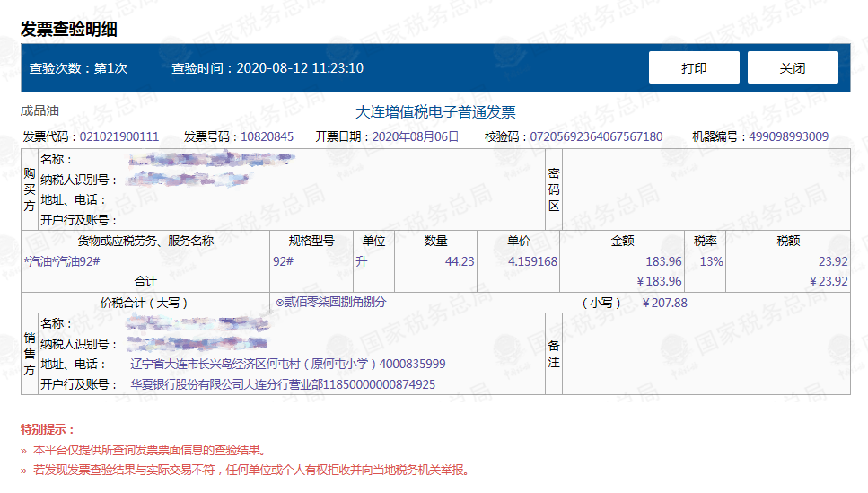Image resolution: width=868 pixels, height=493 pixels.
Task: Select the 华夏银行 seller bank account text
Action: click(x=283, y=384)
